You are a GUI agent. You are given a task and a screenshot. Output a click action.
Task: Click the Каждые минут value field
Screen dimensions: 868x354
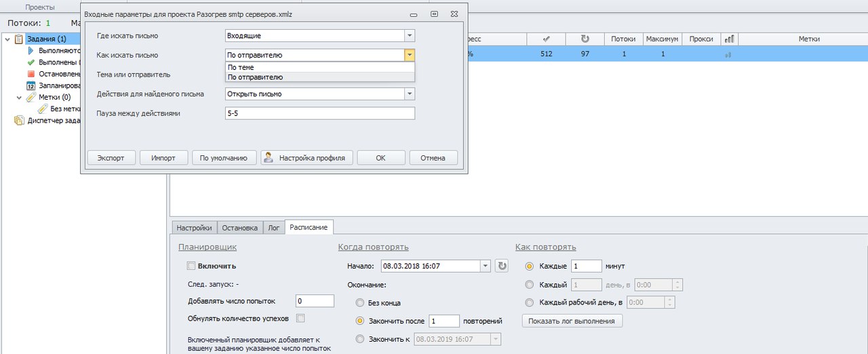pos(587,266)
